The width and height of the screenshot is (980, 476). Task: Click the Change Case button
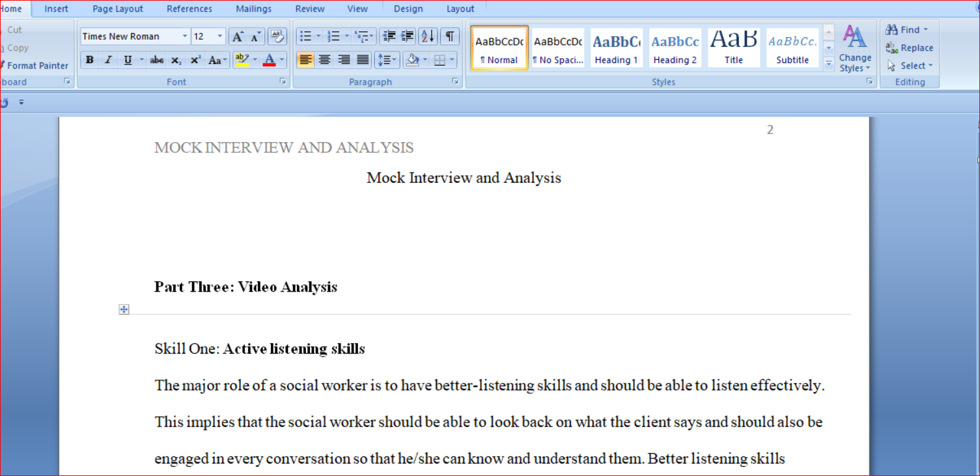coord(217,60)
